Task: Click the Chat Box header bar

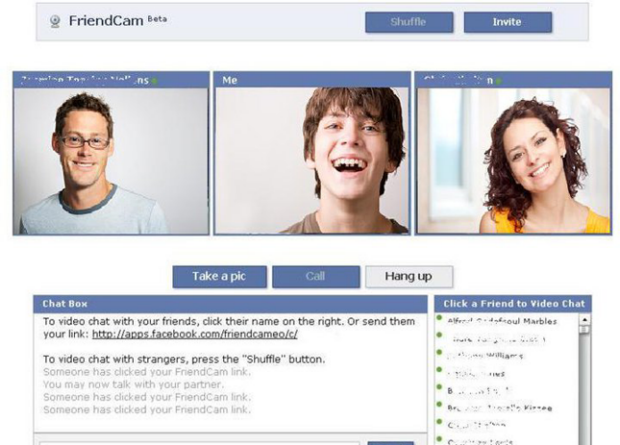Action: [230, 303]
